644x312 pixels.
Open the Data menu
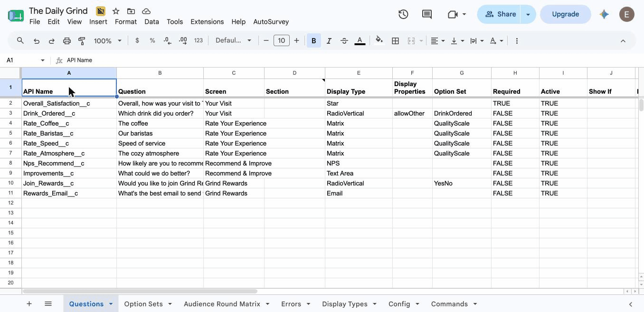152,22
